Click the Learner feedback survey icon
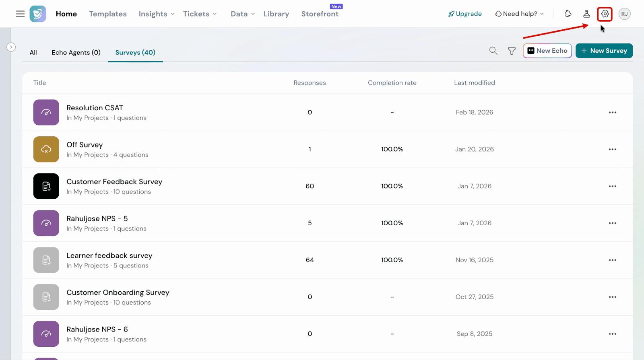 (x=46, y=260)
